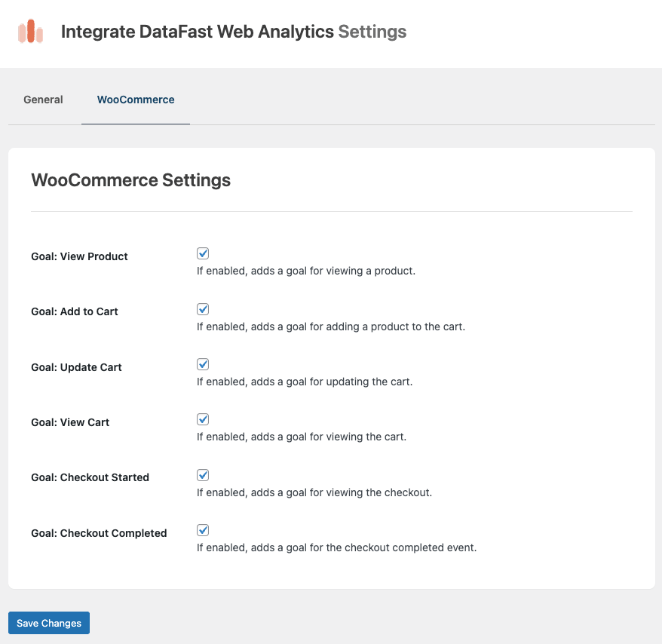Click the 'Goal: Checkout Started' label
Image resolution: width=662 pixels, height=644 pixels.
pos(90,477)
